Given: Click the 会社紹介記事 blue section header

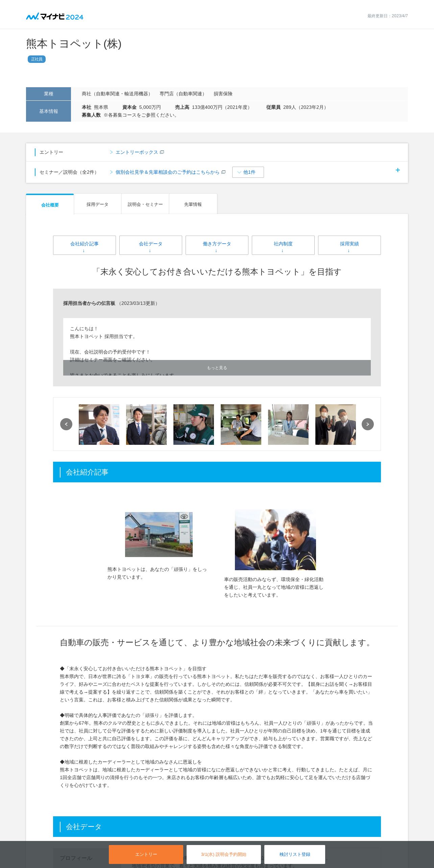Looking at the screenshot, I should [217, 472].
